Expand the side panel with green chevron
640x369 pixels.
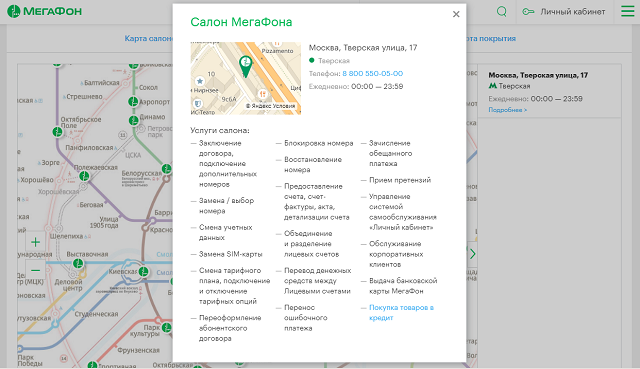tap(472, 254)
